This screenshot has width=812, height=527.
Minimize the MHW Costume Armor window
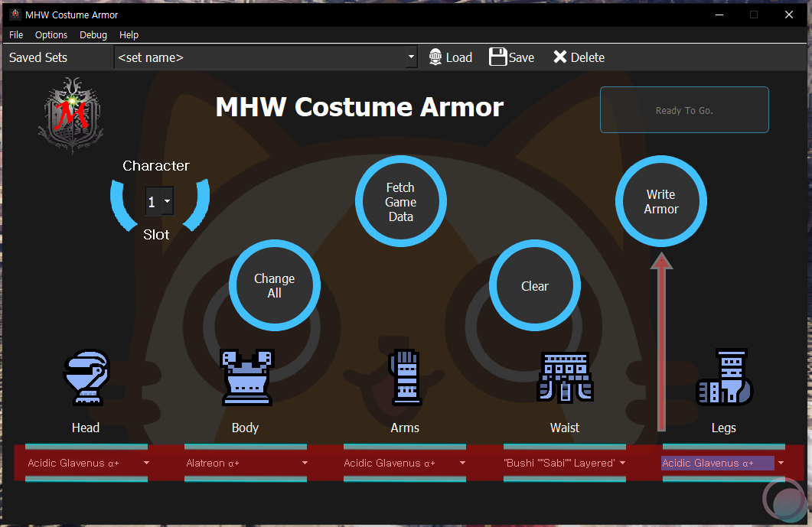tap(719, 15)
